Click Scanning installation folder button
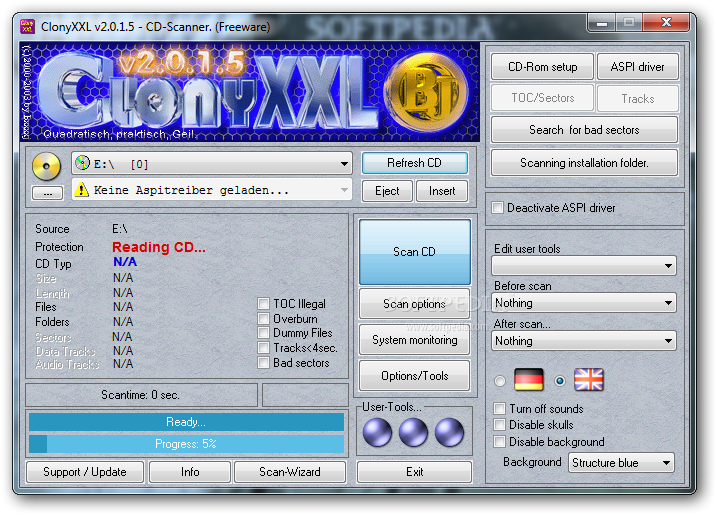This screenshot has height=515, width=717. pyautogui.click(x=584, y=163)
